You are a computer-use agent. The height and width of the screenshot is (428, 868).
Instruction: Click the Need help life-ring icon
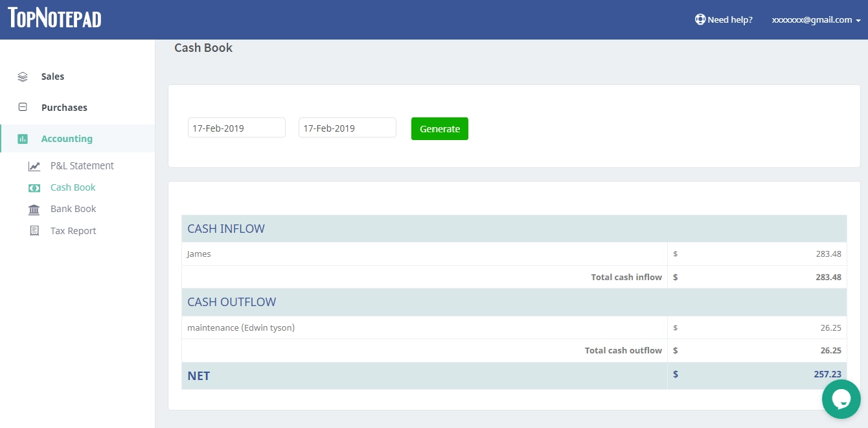[700, 19]
